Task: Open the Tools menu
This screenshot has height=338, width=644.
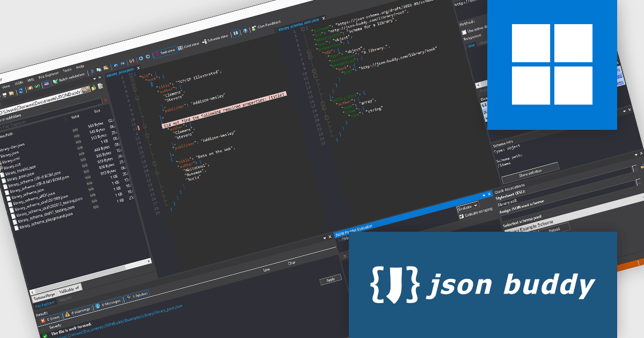Action: pos(68,69)
